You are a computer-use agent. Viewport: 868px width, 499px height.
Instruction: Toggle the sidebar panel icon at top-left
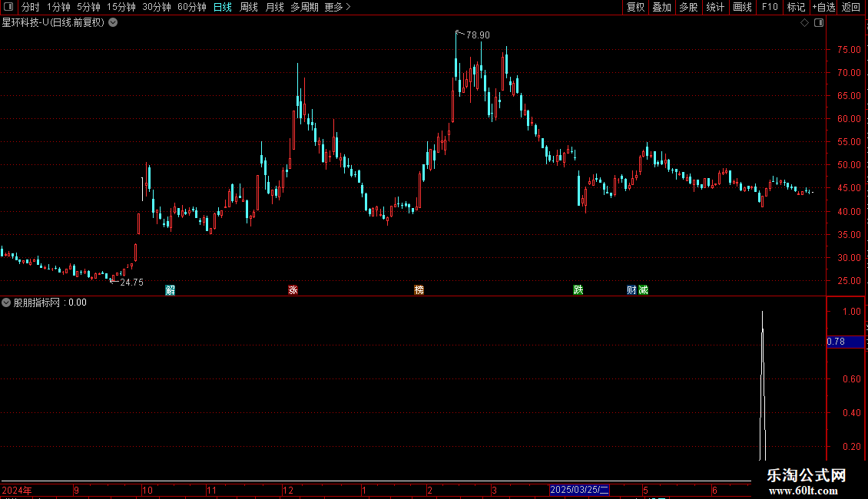click(8, 7)
